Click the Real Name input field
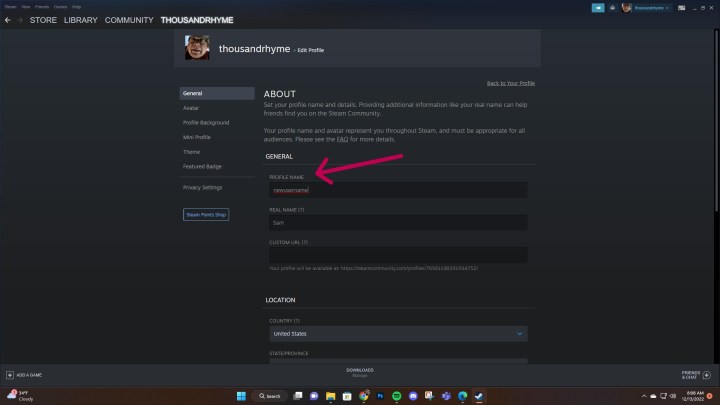The image size is (720, 405). click(x=398, y=223)
